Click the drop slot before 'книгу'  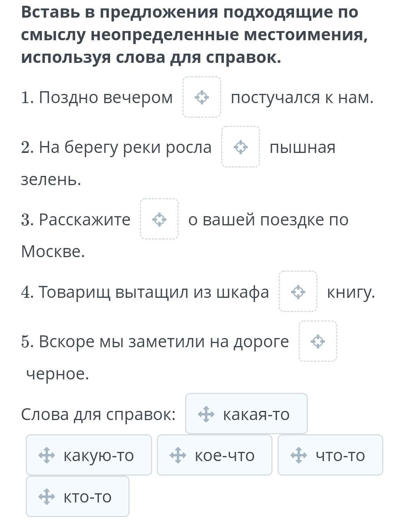coord(298,292)
